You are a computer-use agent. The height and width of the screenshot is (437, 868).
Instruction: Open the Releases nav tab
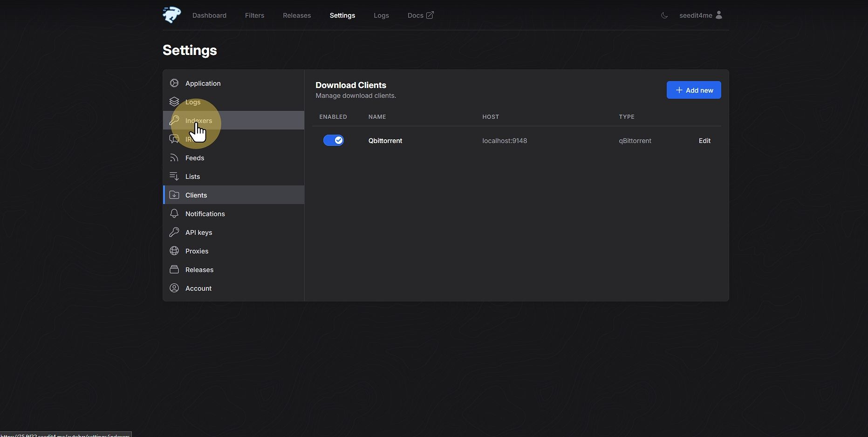pyautogui.click(x=297, y=15)
